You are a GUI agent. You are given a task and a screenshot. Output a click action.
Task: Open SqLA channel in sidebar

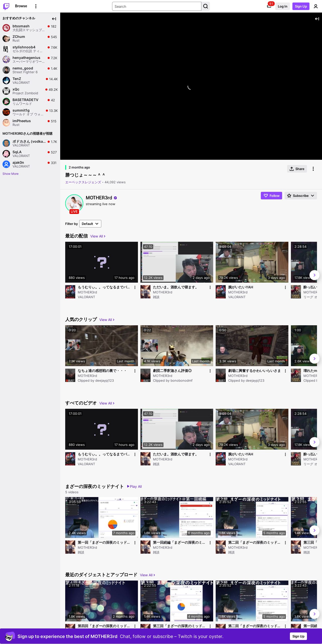pyautogui.click(x=30, y=154)
